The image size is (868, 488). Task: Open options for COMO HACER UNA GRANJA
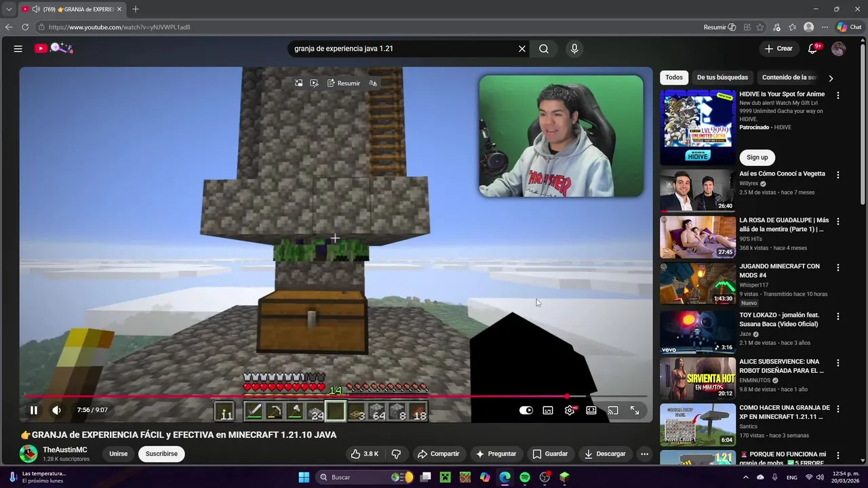838,409
